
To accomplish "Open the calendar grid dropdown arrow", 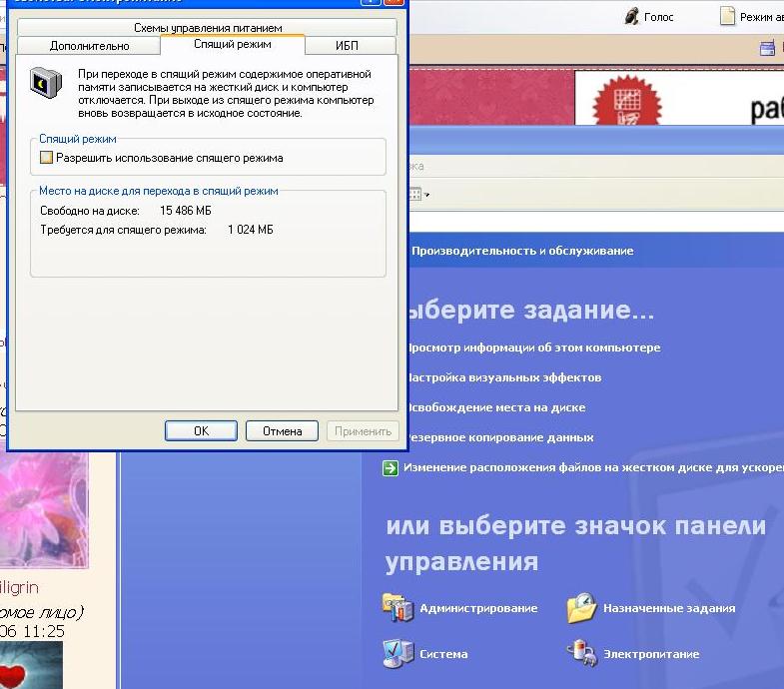I will [x=427, y=195].
